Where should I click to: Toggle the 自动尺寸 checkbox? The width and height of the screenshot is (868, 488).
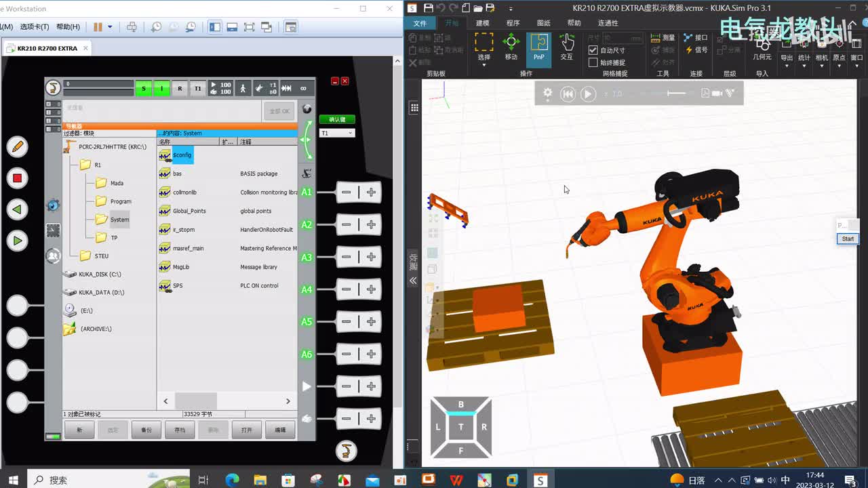[593, 50]
